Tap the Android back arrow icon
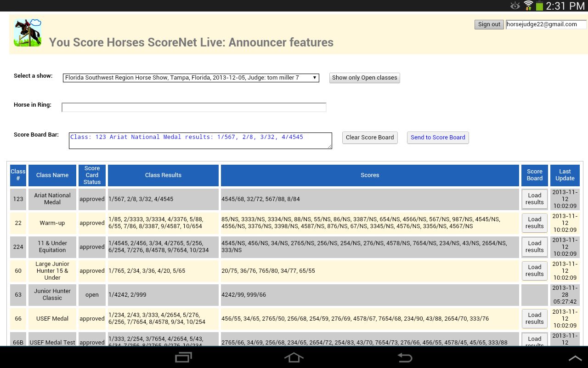 (404, 357)
